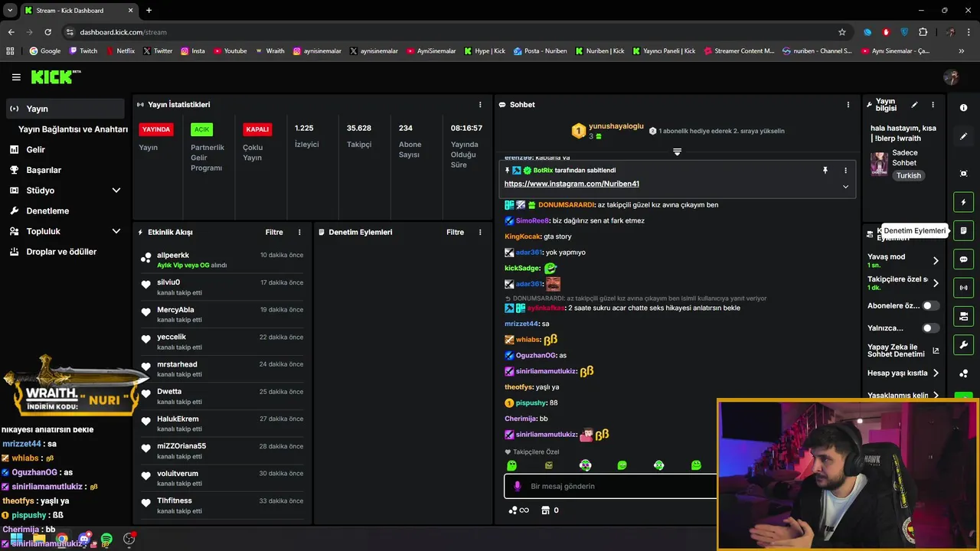980x551 pixels.
Task: Click the Kick logo
Action: tap(55, 77)
